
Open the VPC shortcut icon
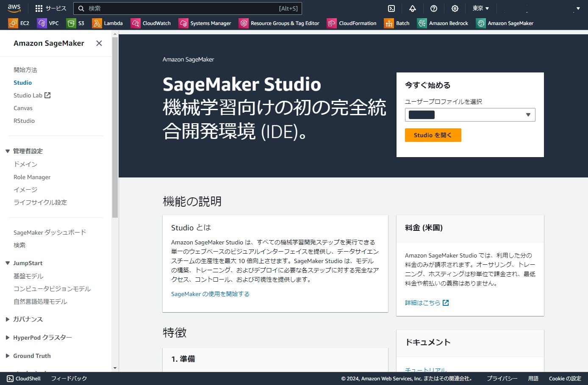click(x=42, y=23)
